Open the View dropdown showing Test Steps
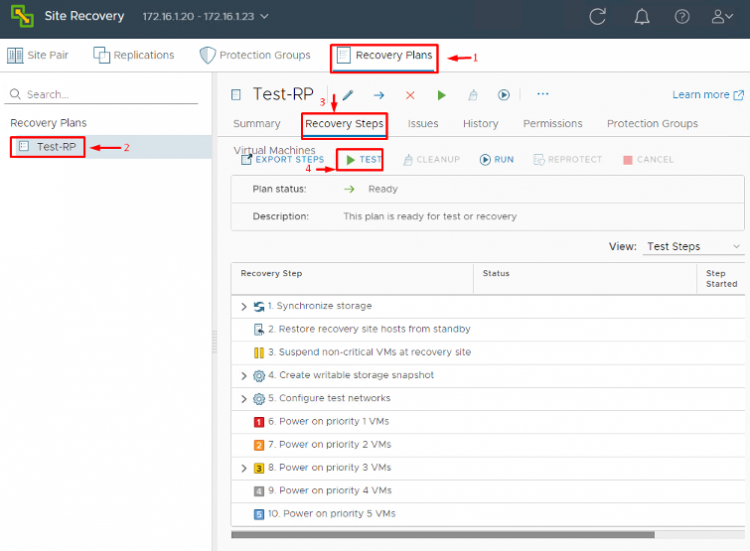The height and width of the screenshot is (551, 750). tap(693, 246)
